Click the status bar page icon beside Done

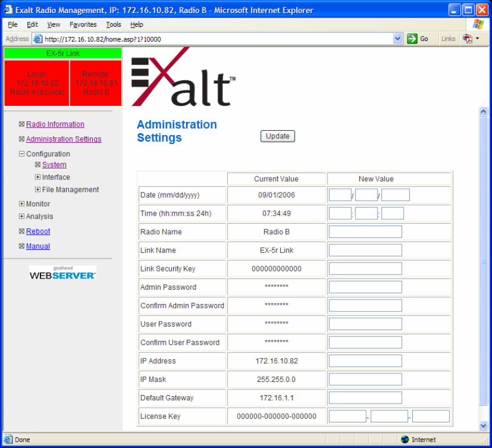(9, 439)
